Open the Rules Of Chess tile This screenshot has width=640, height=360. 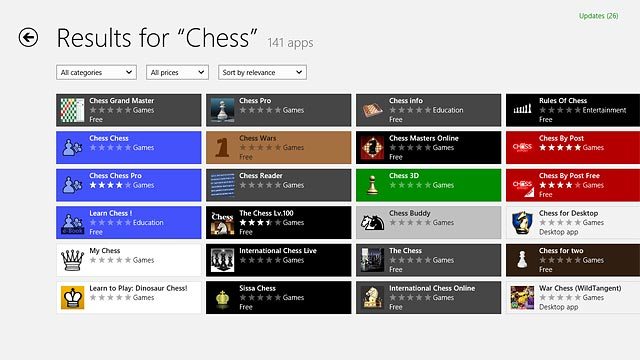tap(573, 110)
